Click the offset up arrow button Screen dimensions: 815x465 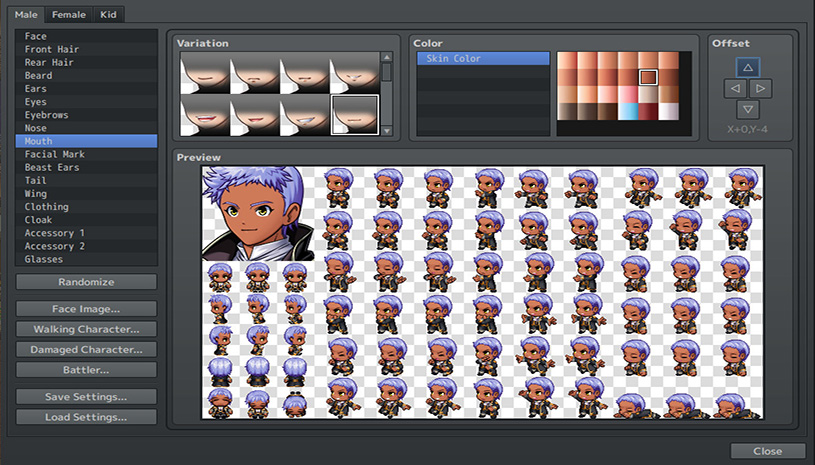coord(747,68)
